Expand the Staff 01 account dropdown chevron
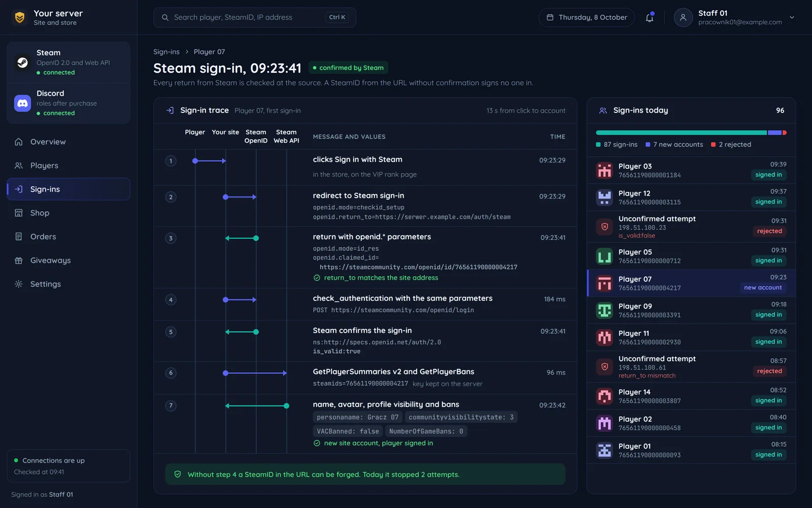 click(792, 17)
